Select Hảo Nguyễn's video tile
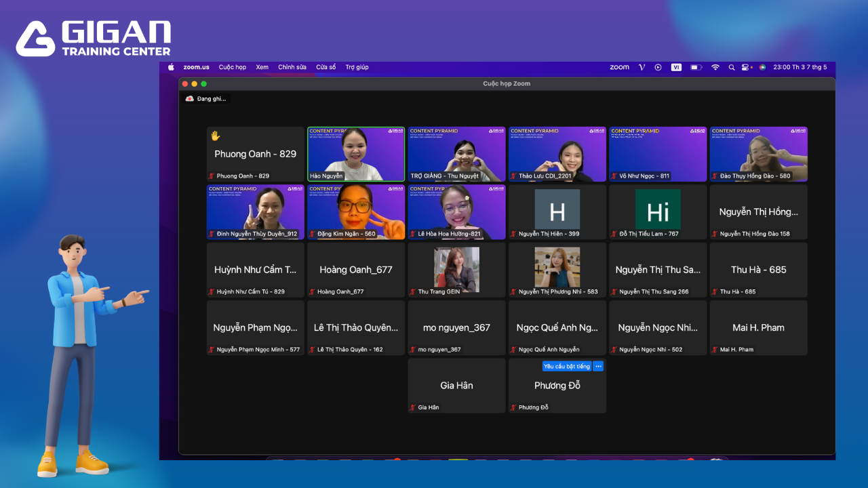 (356, 154)
